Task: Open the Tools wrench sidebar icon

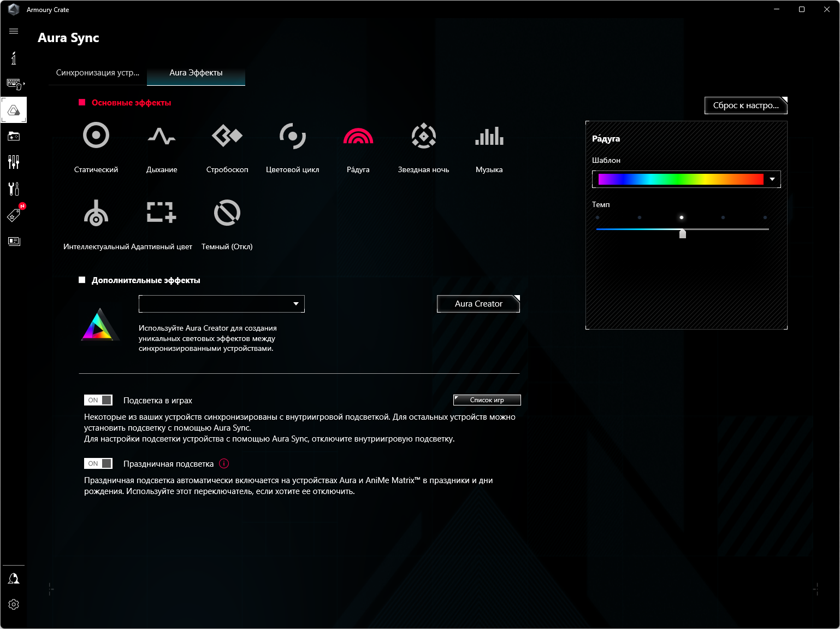Action: point(14,189)
